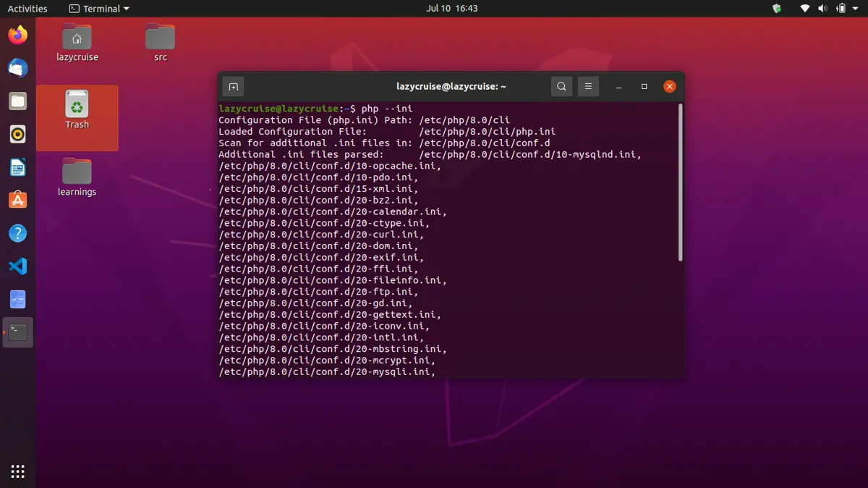Open the Help icon in dock

pos(18,233)
